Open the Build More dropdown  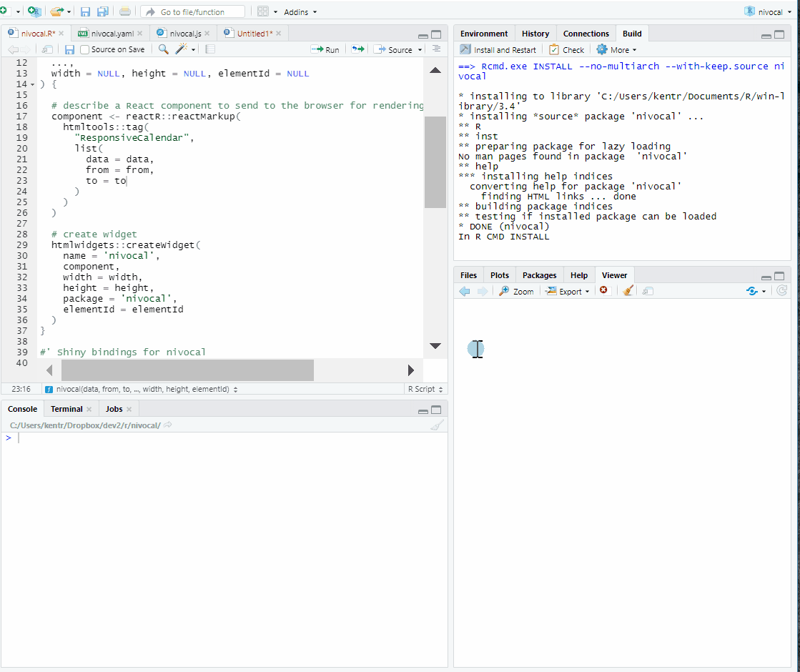tap(617, 50)
